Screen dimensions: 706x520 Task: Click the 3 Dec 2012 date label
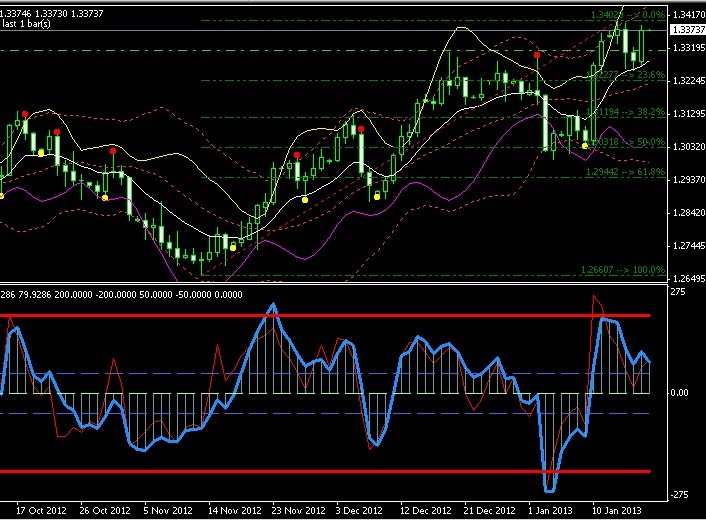[359, 511]
